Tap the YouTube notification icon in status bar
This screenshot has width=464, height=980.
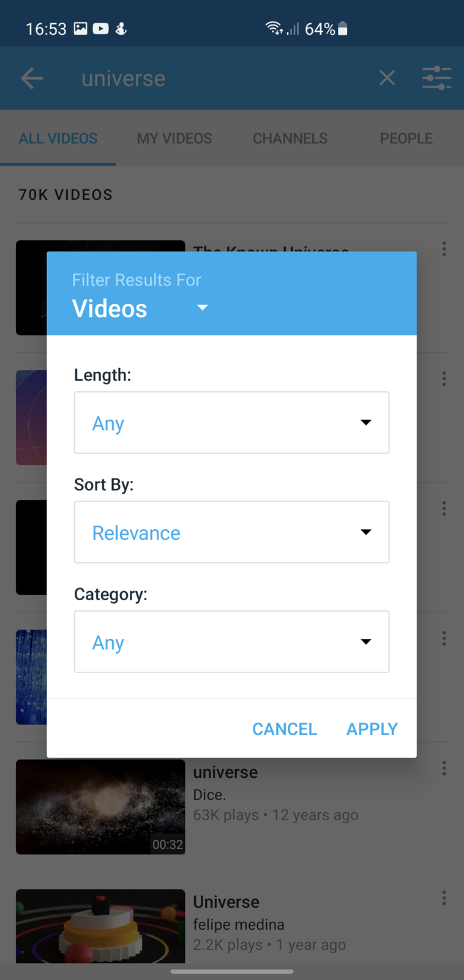101,28
